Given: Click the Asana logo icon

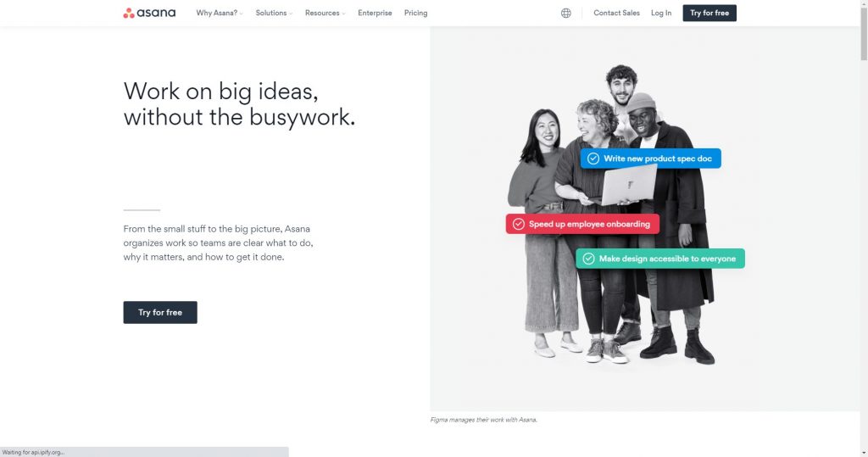Looking at the screenshot, I should pos(129,13).
